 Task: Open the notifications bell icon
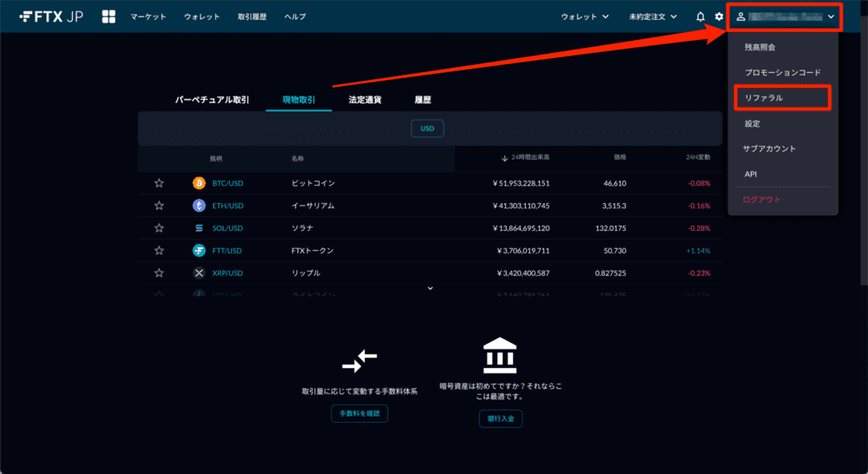pyautogui.click(x=700, y=16)
